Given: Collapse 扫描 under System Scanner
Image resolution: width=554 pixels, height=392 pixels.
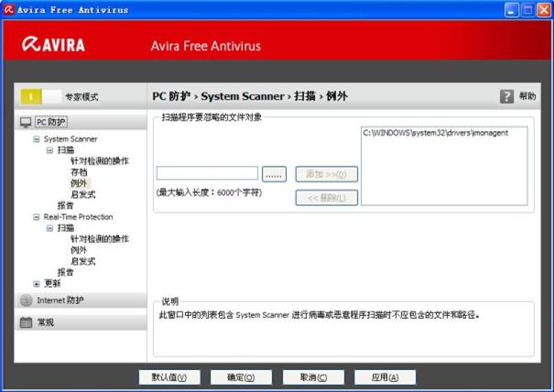Looking at the screenshot, I should tap(49, 150).
